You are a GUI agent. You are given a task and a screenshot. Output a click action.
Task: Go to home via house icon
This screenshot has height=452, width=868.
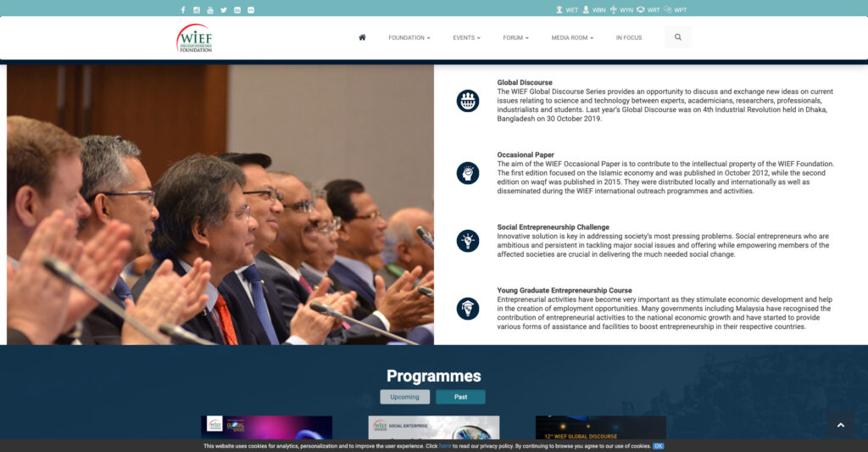tap(362, 37)
